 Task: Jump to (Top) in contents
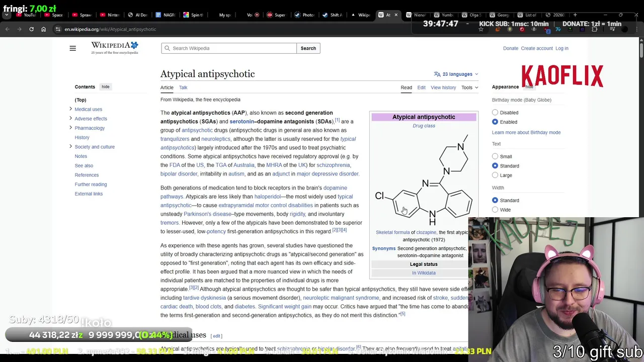coord(80,100)
